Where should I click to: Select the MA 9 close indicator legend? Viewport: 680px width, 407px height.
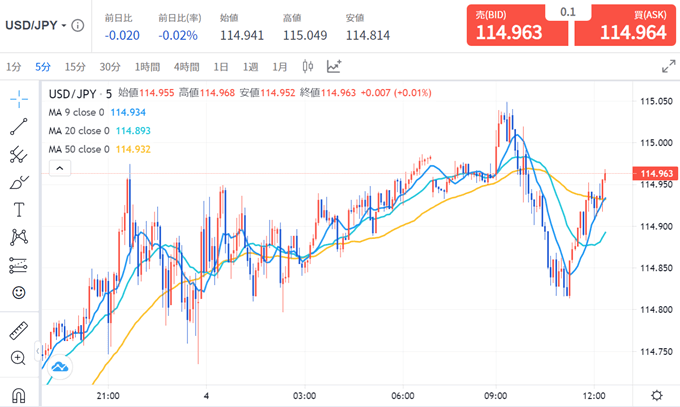[x=97, y=112]
